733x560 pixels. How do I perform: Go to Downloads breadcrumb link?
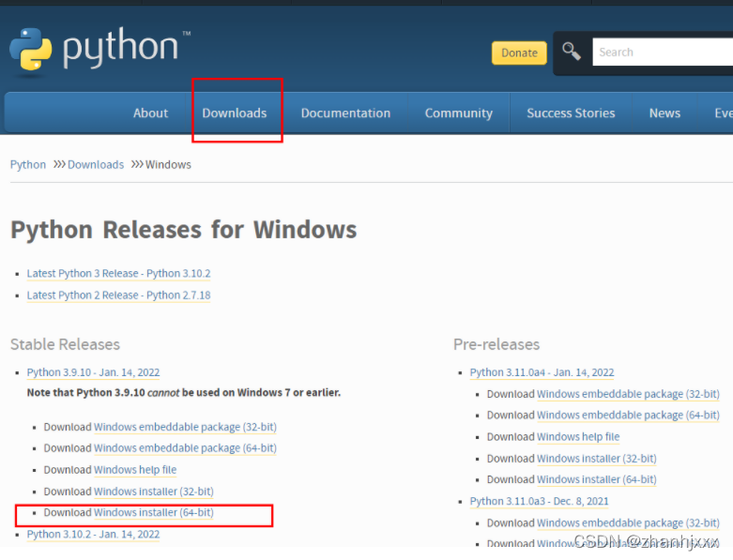(96, 165)
